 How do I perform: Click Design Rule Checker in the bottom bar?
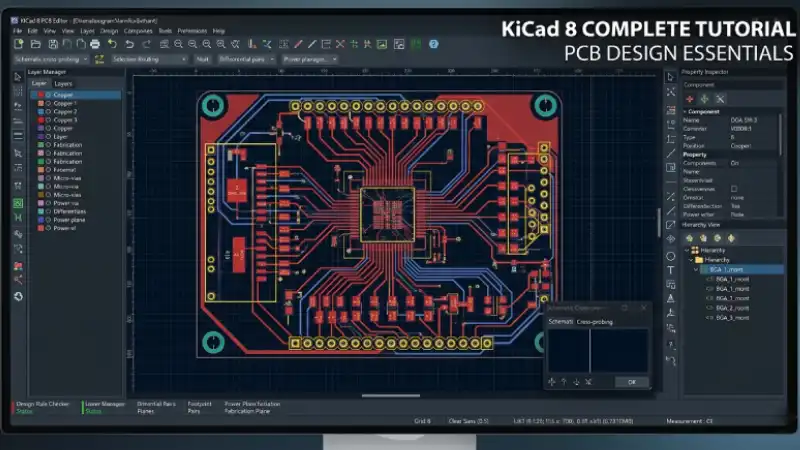pyautogui.click(x=42, y=404)
